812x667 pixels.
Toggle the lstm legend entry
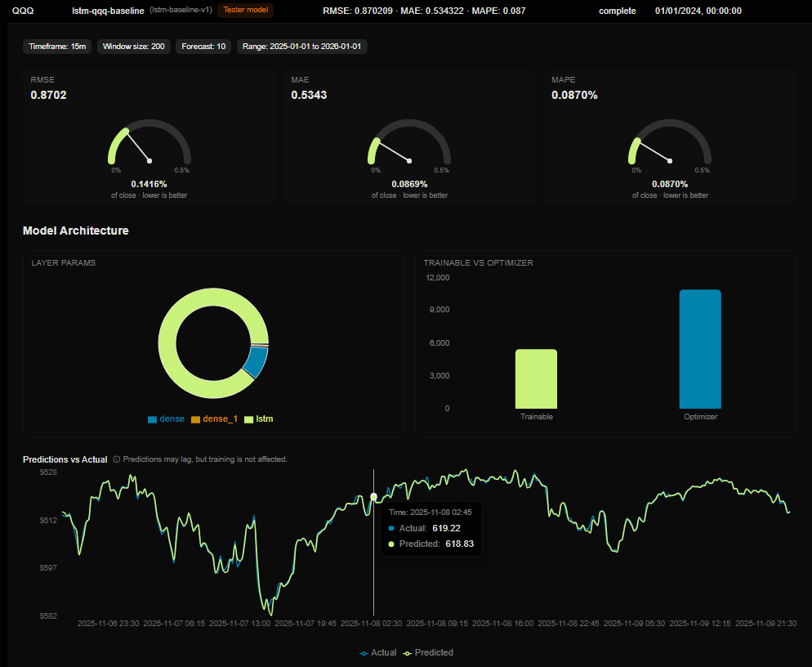[258, 419]
